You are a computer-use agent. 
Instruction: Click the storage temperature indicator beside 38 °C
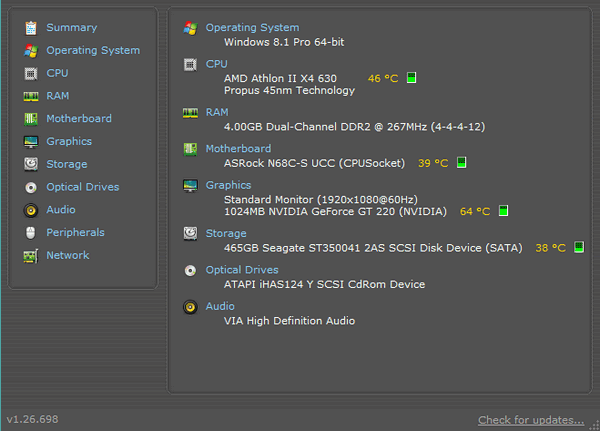tap(579, 248)
